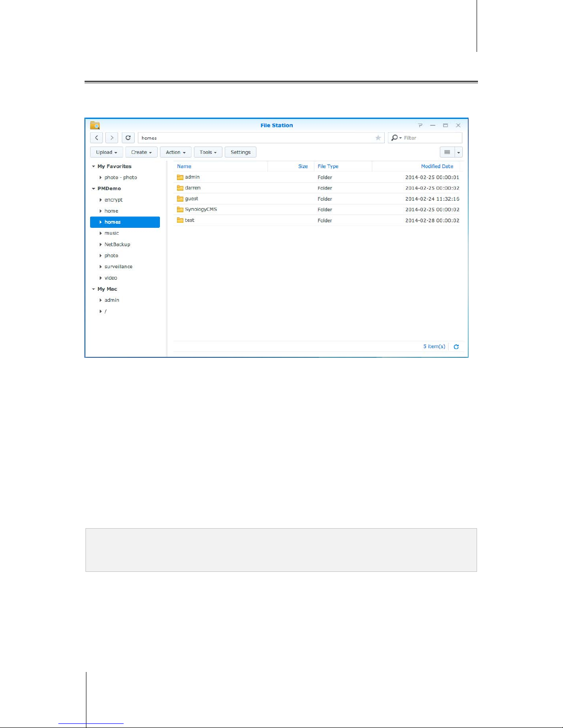
Task: Select the homes tree item
Action: 125,222
